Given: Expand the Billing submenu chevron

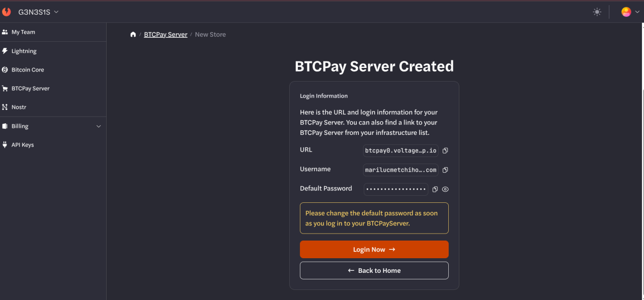Looking at the screenshot, I should (x=99, y=126).
